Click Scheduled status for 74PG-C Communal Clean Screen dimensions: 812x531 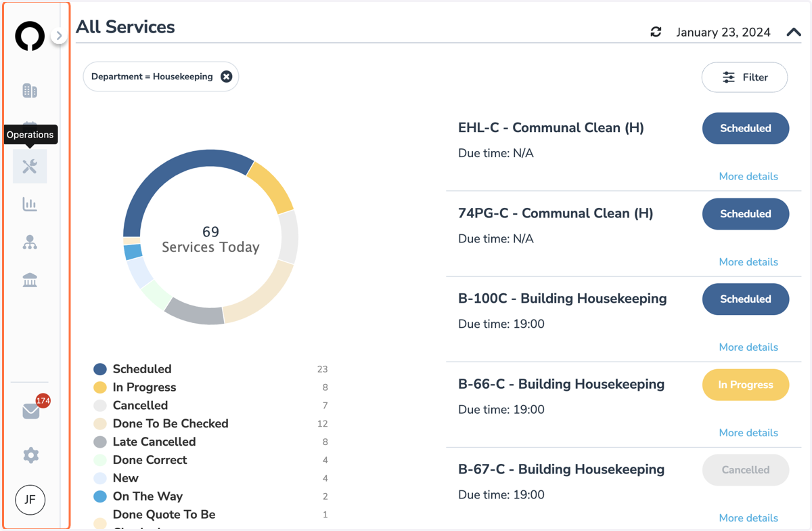[x=746, y=213]
